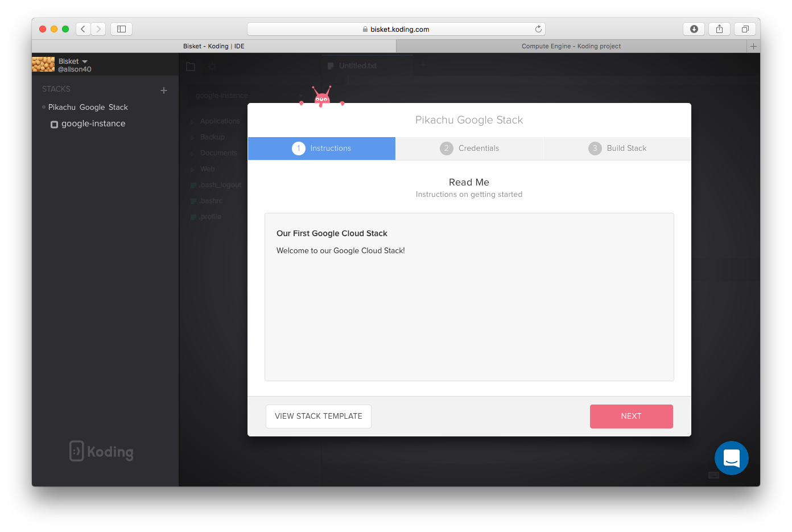Open the Untitled.txt editor tab
The image size is (792, 532).
click(367, 66)
